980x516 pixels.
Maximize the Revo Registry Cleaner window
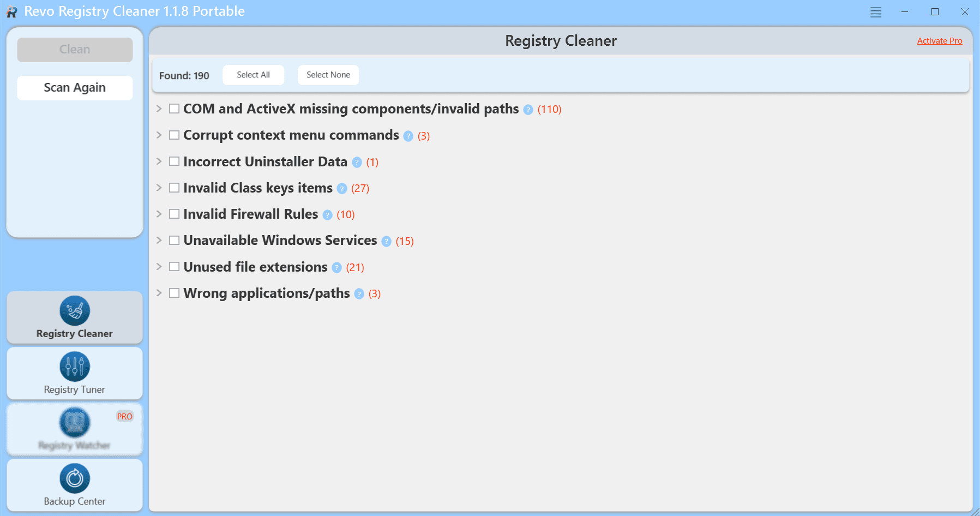[935, 12]
